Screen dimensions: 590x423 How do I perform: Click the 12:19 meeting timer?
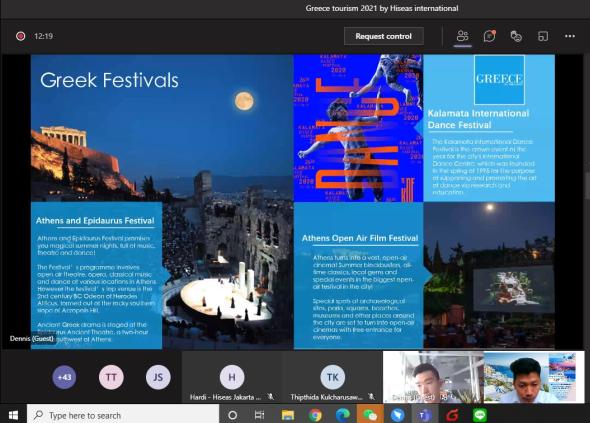[43, 36]
